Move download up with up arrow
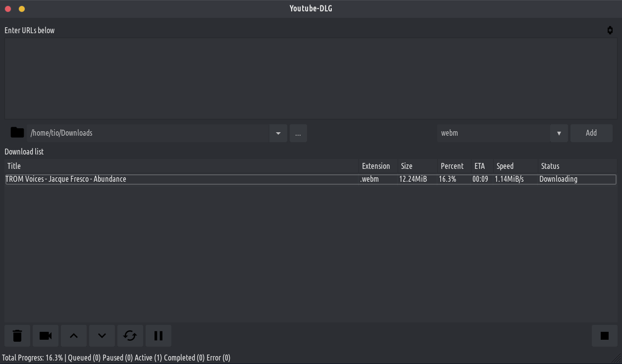This screenshot has height=364, width=622. click(74, 336)
